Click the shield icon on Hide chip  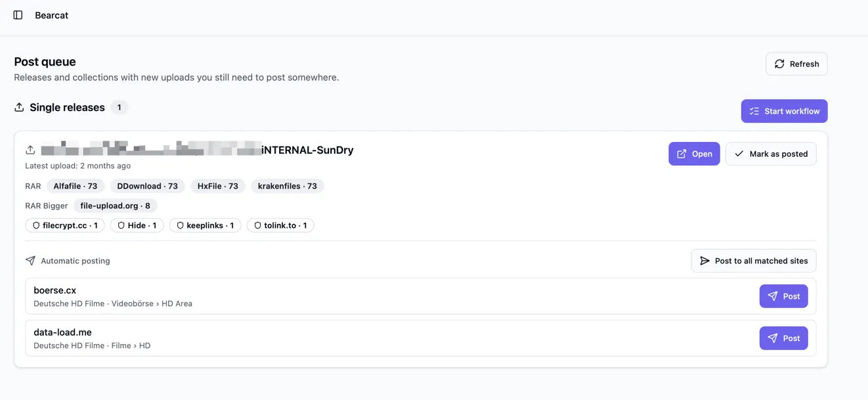pyautogui.click(x=121, y=225)
